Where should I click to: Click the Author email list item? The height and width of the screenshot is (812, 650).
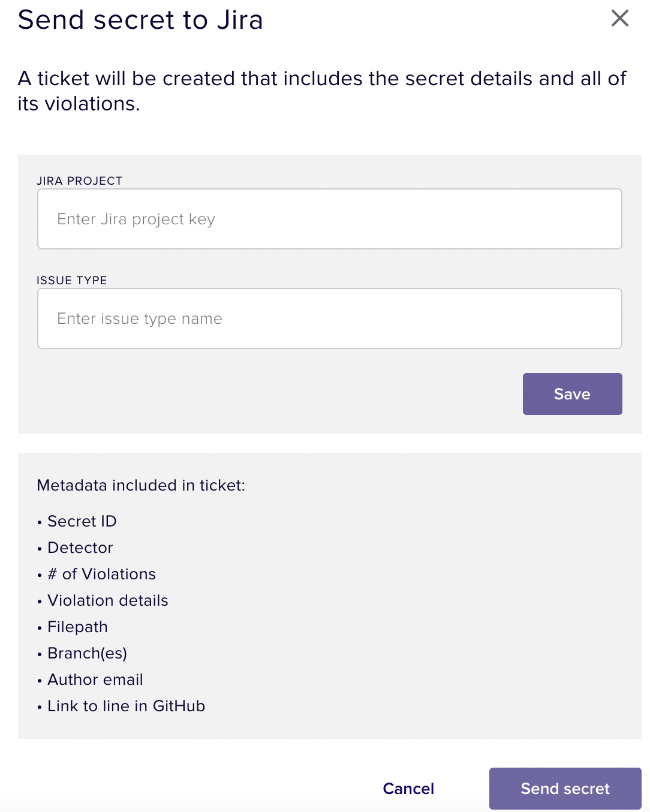tap(95, 679)
